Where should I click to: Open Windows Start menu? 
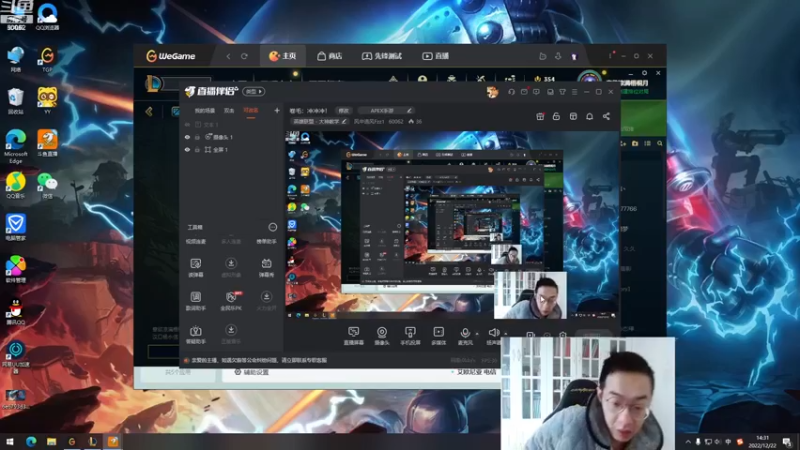pos(10,441)
